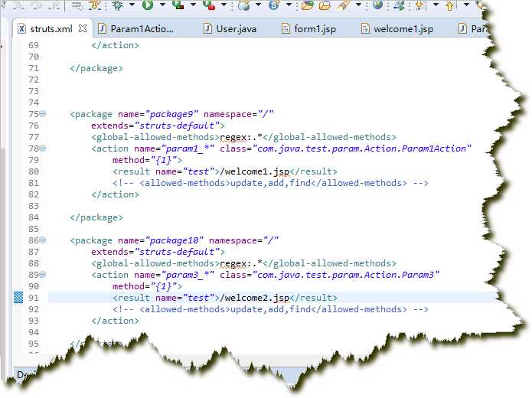Viewport: 532px width, 398px height.
Task: Click the step-filter icon left of bug
Action: 95,5
